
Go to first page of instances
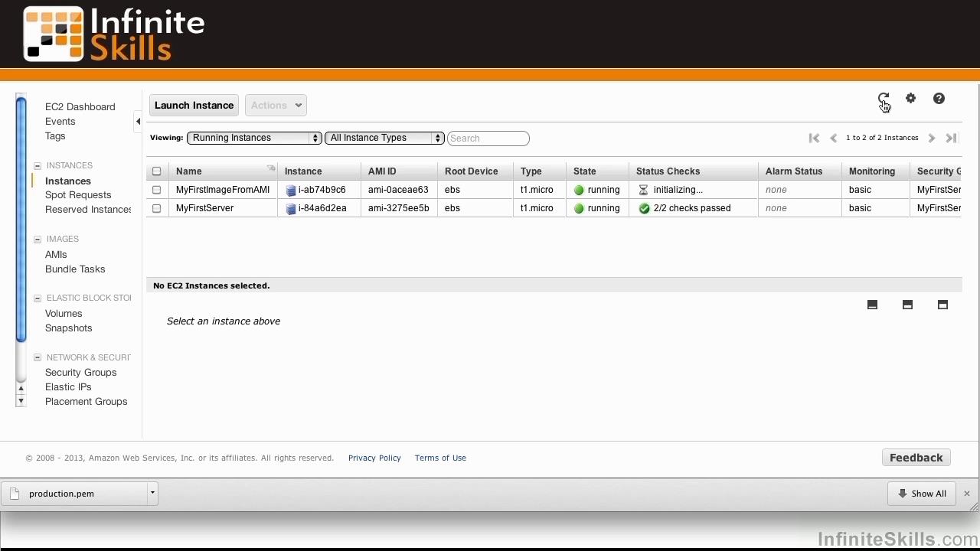[x=814, y=138]
